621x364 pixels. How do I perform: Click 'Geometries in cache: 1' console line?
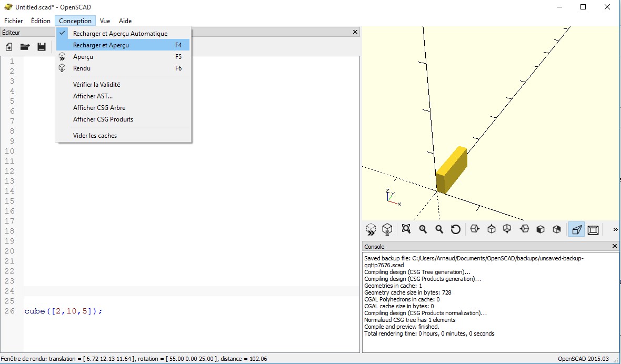(x=393, y=286)
